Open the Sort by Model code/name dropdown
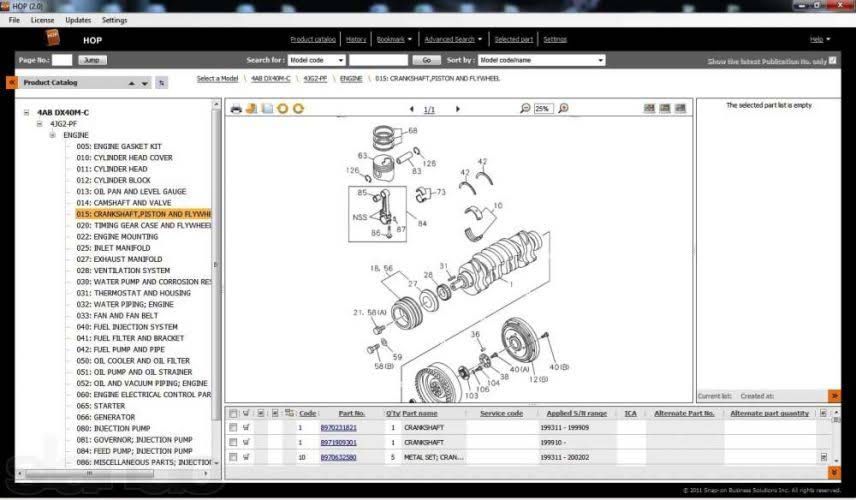Image resolution: width=856 pixels, height=500 pixels. [542, 60]
